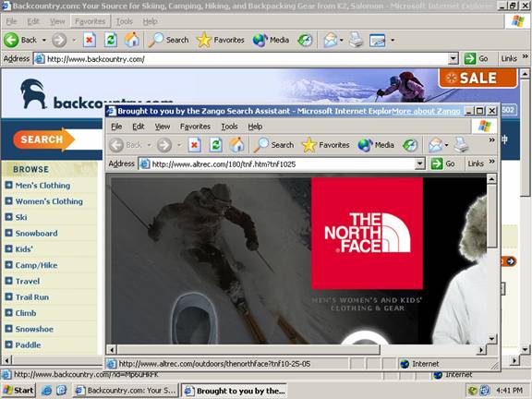Go Home in Zango popup toolbar
Viewport: 532px width, 399px height.
[237, 145]
